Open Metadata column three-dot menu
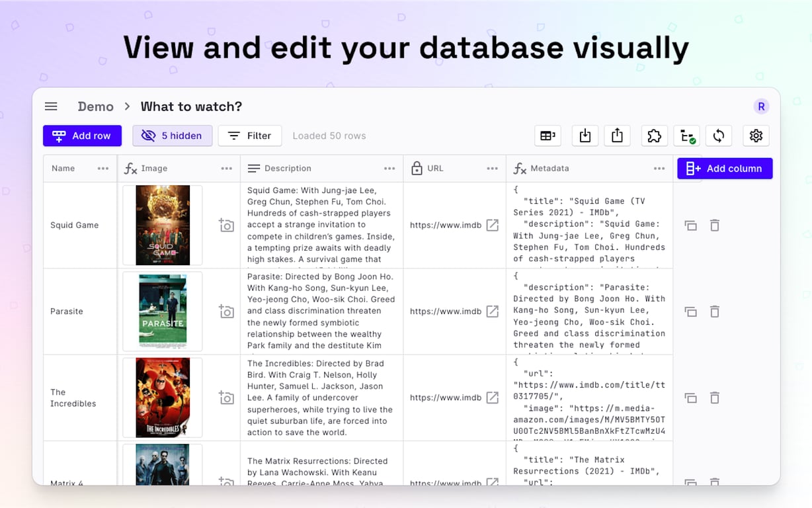Screen dimensions: 812x508 coord(659,169)
